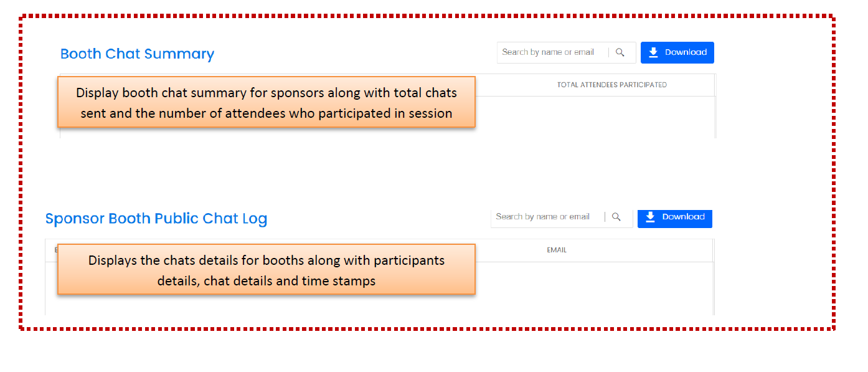
Task: Click the partly hidden first column header in chat log
Action: click(55, 250)
